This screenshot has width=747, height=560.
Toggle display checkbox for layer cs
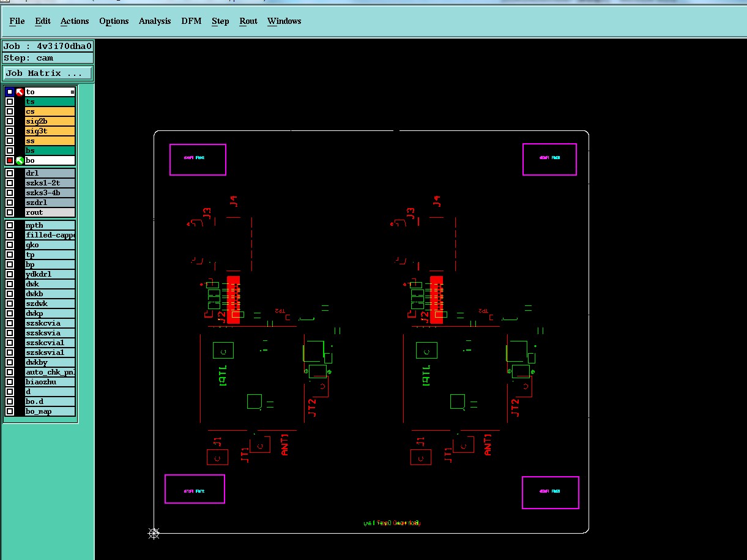point(10,111)
